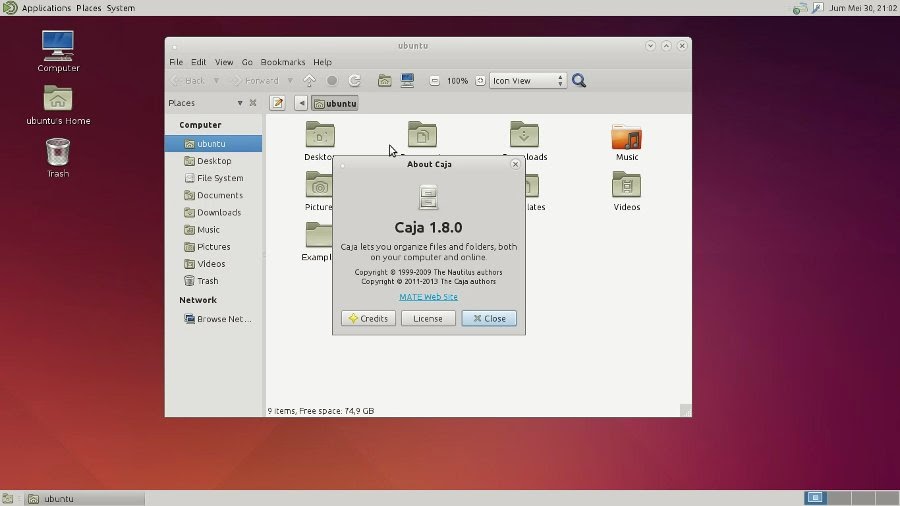Screen dimensions: 900x506
Task: Open Computer location toolbar icon
Action: click(408, 81)
